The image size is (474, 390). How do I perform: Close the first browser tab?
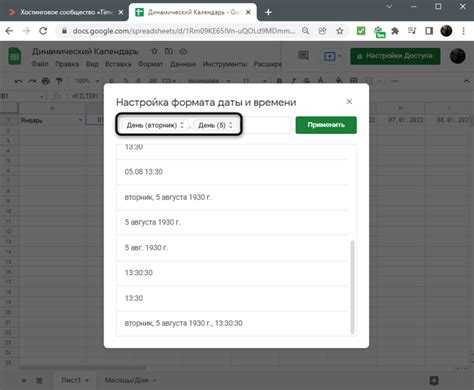tap(121, 12)
